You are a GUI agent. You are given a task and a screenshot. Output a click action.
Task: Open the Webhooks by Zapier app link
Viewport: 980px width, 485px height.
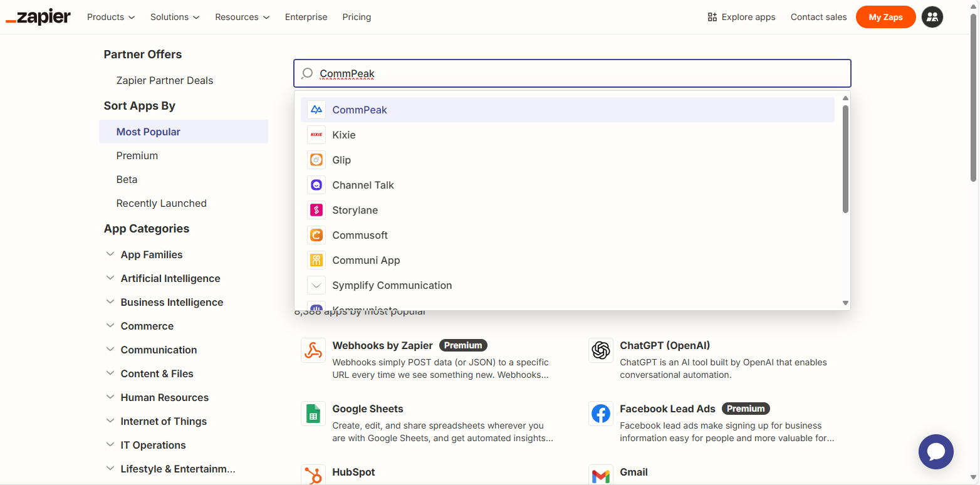click(383, 345)
